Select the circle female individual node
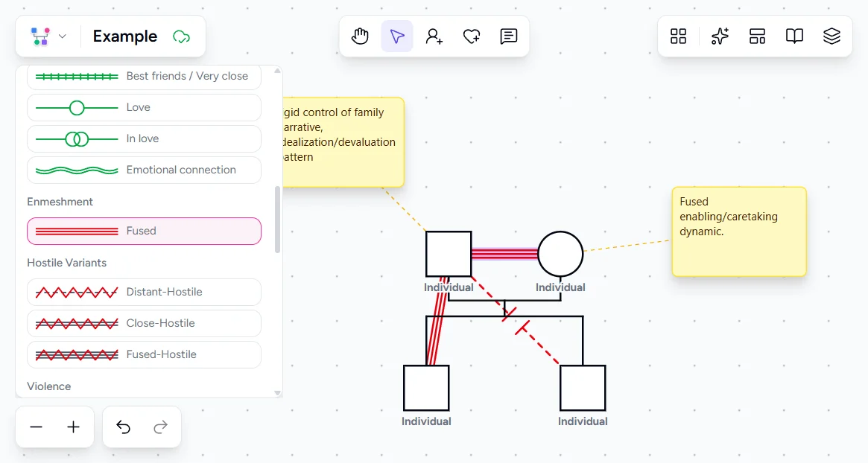Image resolution: width=868 pixels, height=463 pixels. click(x=560, y=254)
